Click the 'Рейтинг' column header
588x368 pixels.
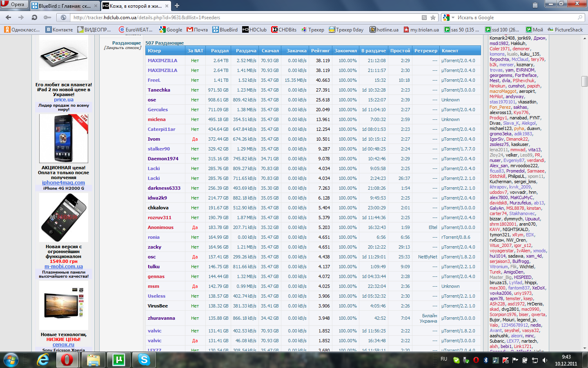click(321, 51)
